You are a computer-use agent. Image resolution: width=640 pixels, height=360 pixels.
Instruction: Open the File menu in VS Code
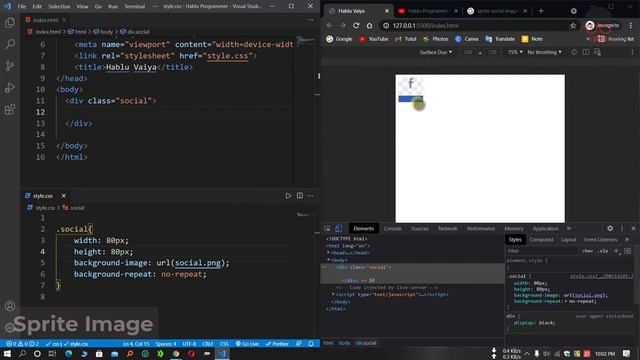tap(22, 7)
